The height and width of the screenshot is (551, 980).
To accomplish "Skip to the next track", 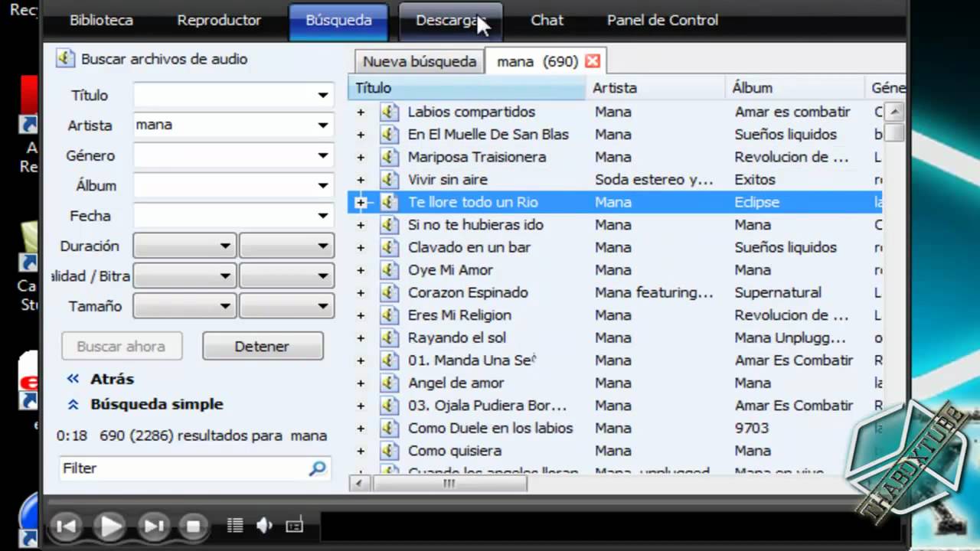I will tap(153, 526).
